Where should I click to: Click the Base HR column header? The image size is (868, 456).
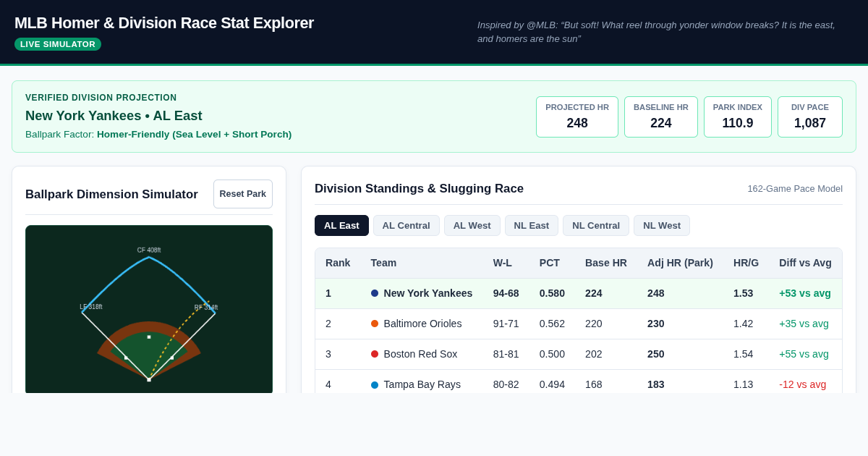[606, 263]
